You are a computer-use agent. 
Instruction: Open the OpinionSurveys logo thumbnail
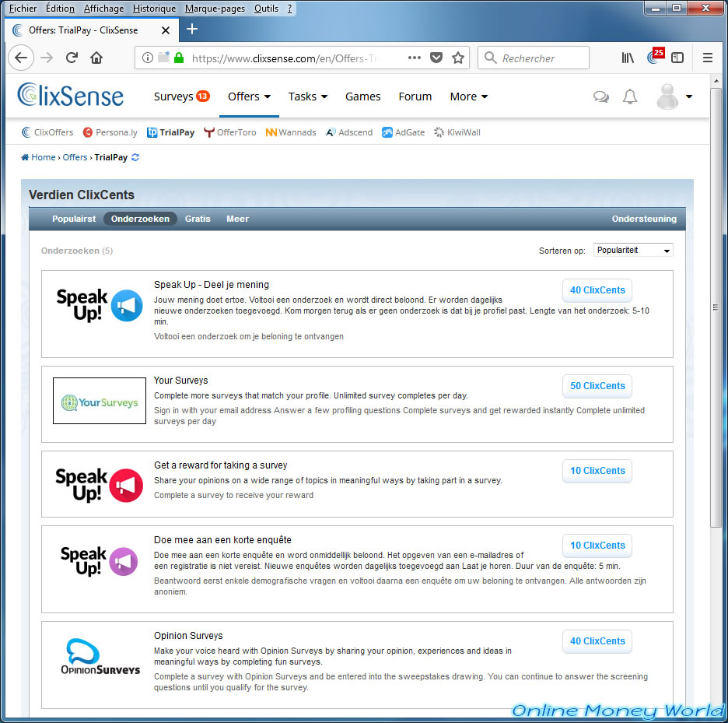(x=100, y=657)
